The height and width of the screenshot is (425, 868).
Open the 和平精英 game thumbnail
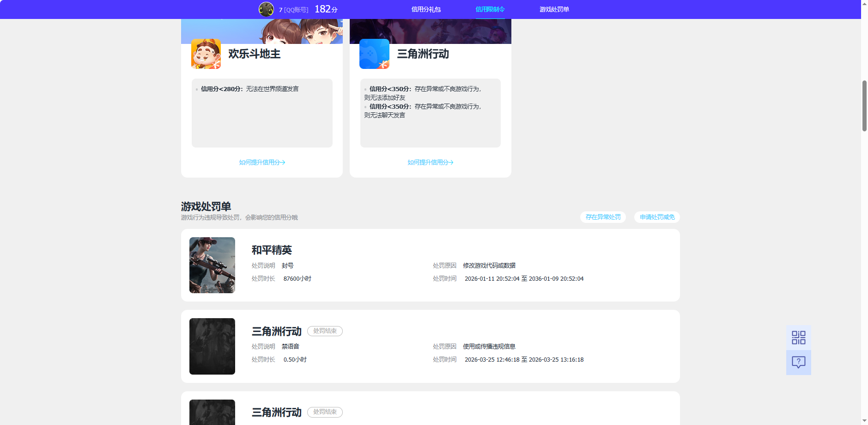[212, 265]
